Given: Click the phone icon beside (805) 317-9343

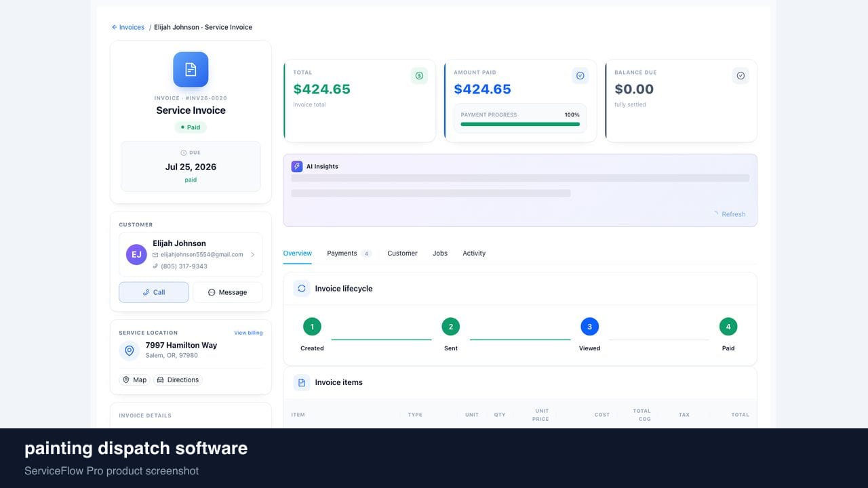Looking at the screenshot, I should click(155, 266).
